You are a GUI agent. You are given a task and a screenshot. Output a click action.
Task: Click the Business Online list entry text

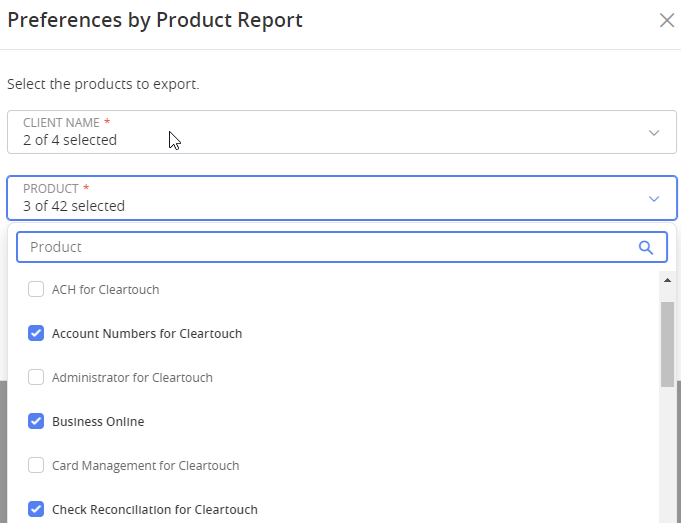pos(98,421)
